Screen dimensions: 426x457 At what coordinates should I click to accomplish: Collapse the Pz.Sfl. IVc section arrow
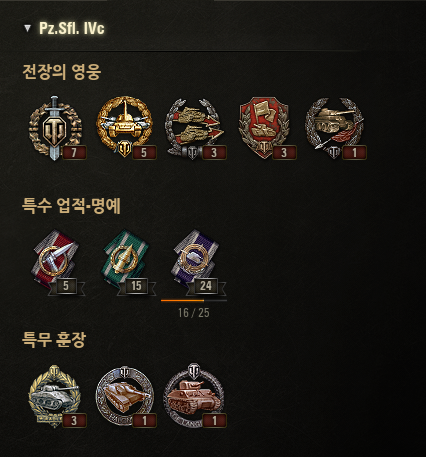(x=28, y=28)
